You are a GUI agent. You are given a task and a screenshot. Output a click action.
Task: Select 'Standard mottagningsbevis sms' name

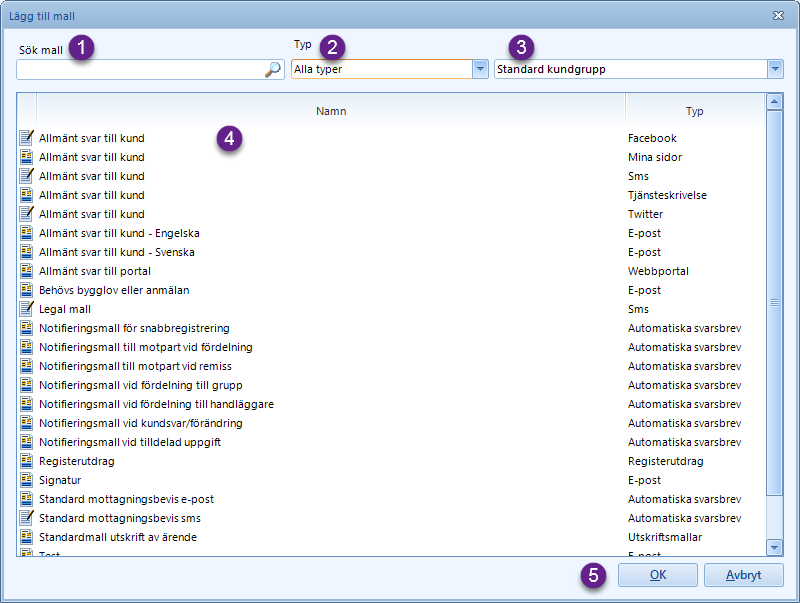coord(120,518)
